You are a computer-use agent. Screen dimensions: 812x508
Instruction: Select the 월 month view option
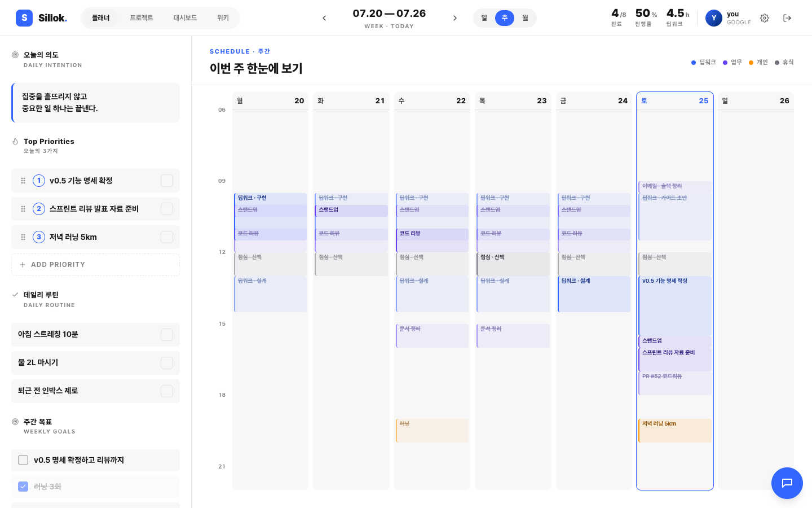click(x=525, y=18)
